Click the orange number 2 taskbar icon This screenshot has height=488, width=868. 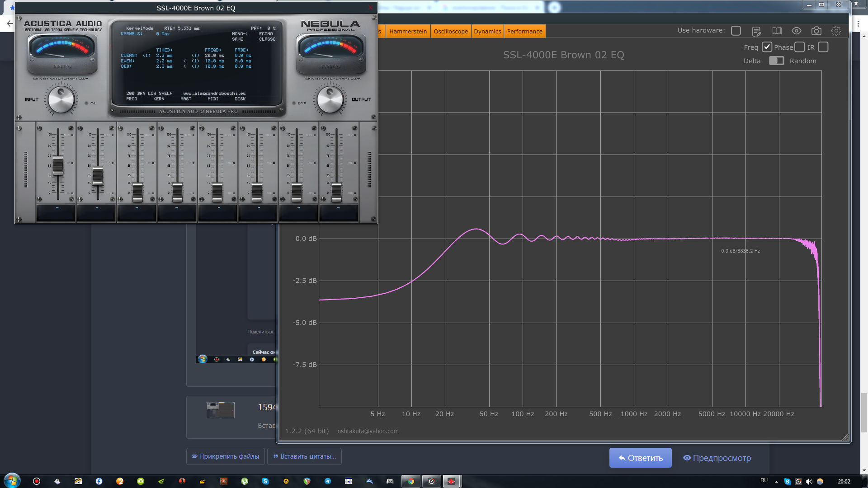(x=120, y=481)
